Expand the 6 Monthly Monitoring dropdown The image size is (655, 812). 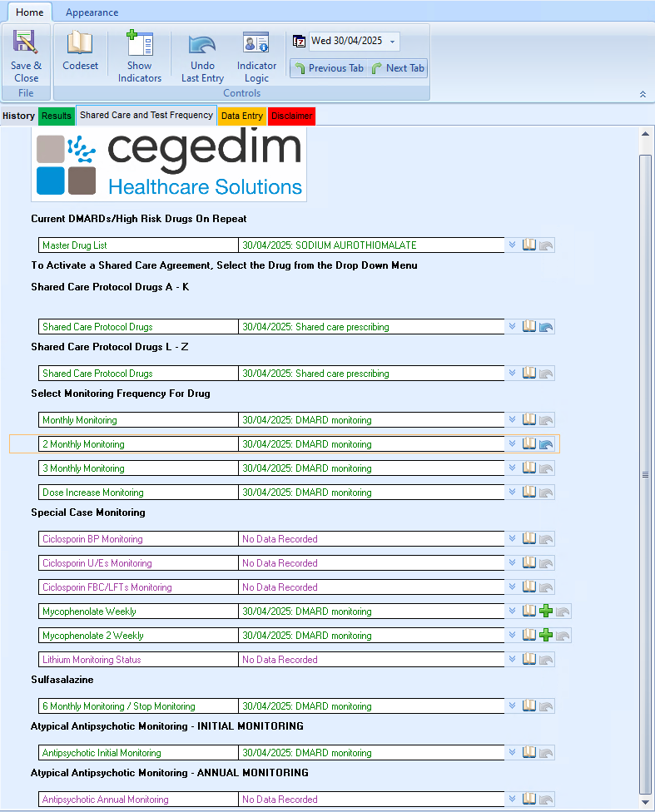512,706
